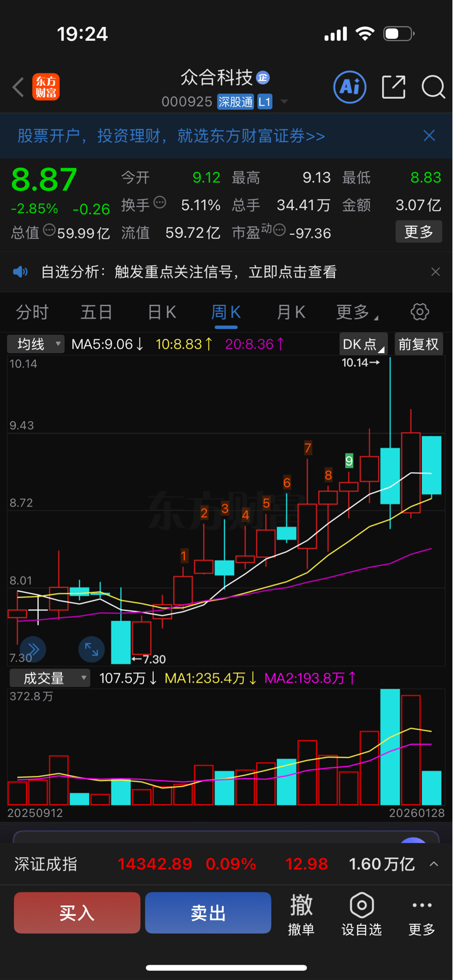
Task: Expand the 更多 chart period menu
Action: click(x=356, y=312)
